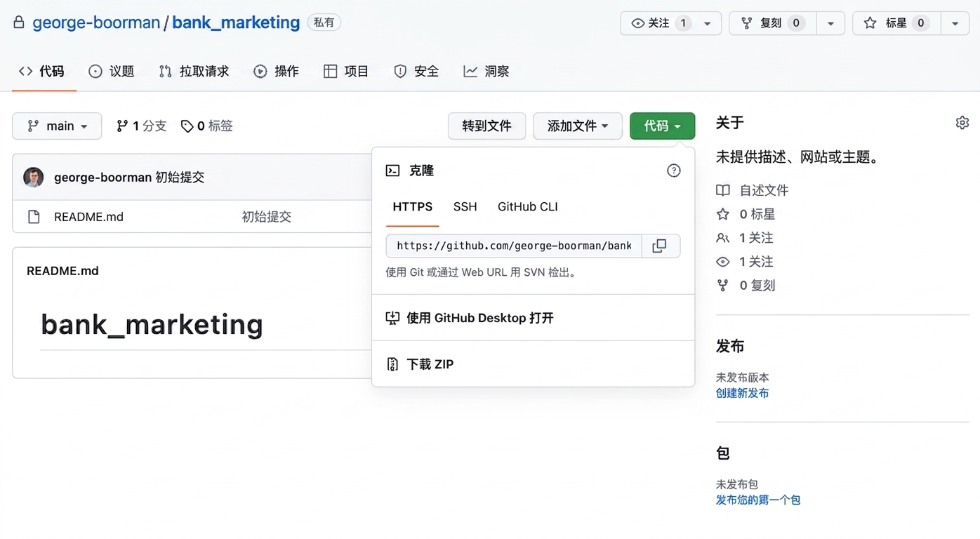Click the branch icon beside 1 分支
Image resolution: width=980 pixels, height=539 pixels.
pos(122,126)
